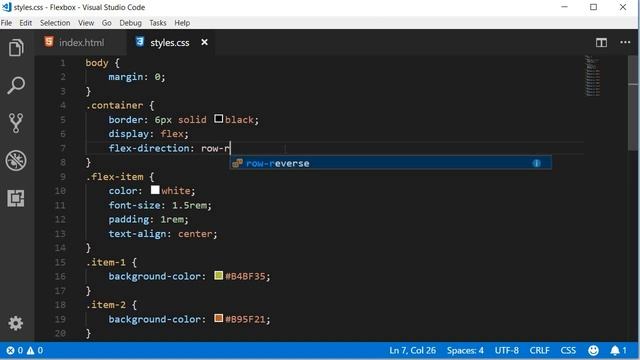This screenshot has height=360, width=640.
Task: Click '1.5rem' value on line 11
Action: [x=189, y=205]
